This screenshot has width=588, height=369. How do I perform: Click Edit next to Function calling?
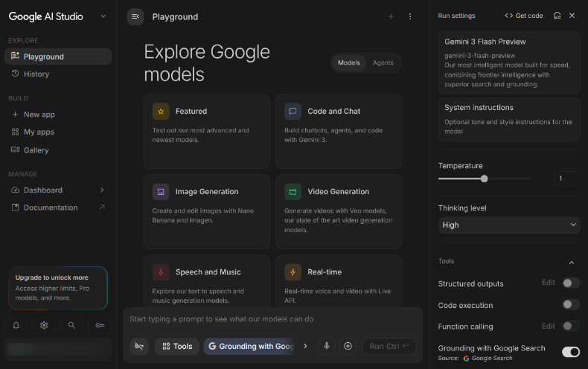(549, 326)
